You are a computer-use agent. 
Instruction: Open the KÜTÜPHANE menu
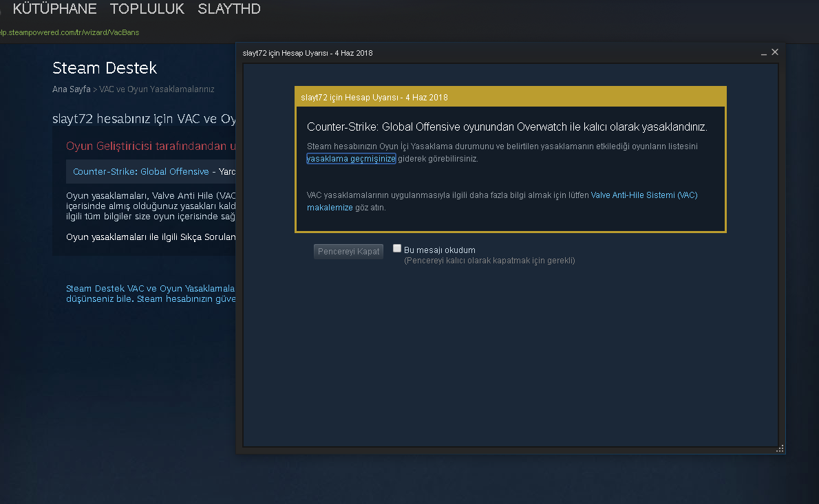54,9
